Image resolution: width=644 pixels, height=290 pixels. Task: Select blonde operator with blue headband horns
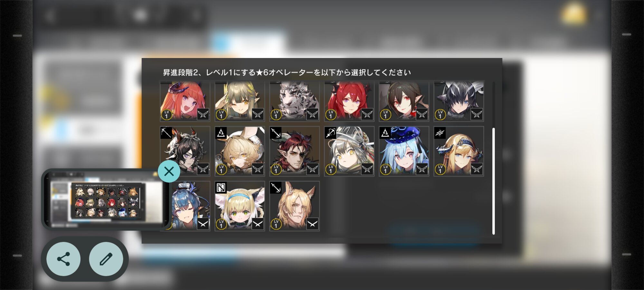click(x=459, y=151)
